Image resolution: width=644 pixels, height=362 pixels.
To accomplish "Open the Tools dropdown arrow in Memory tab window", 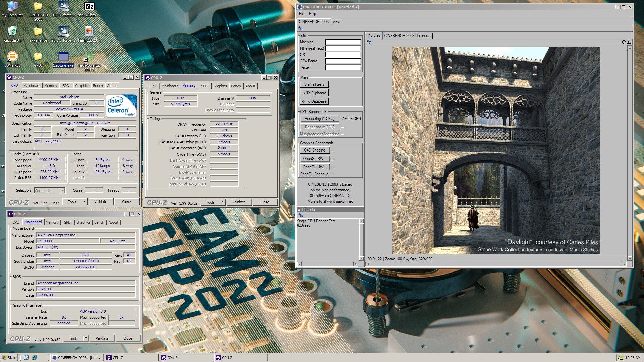I will click(222, 202).
